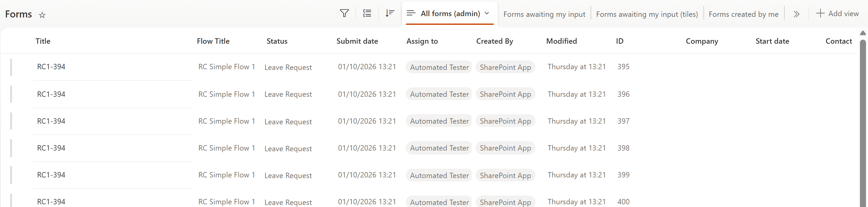This screenshot has height=207, width=868.
Task: Open the Start date column header menu
Action: (772, 41)
